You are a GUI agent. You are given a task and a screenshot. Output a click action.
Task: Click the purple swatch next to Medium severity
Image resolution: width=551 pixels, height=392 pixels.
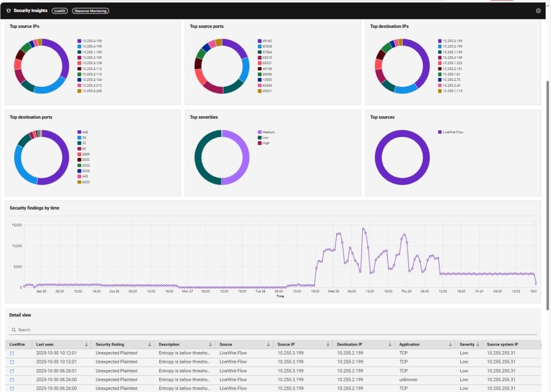point(259,132)
